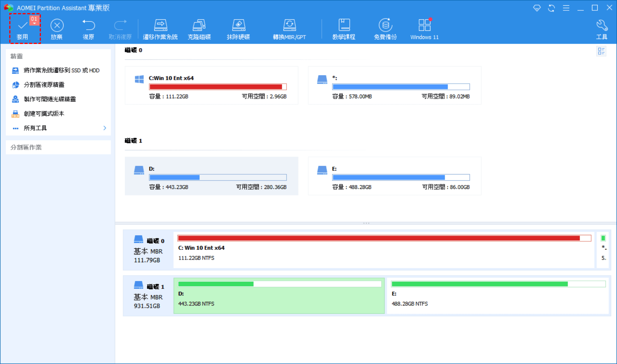Click the blue usage bar on *: card

(x=401, y=87)
